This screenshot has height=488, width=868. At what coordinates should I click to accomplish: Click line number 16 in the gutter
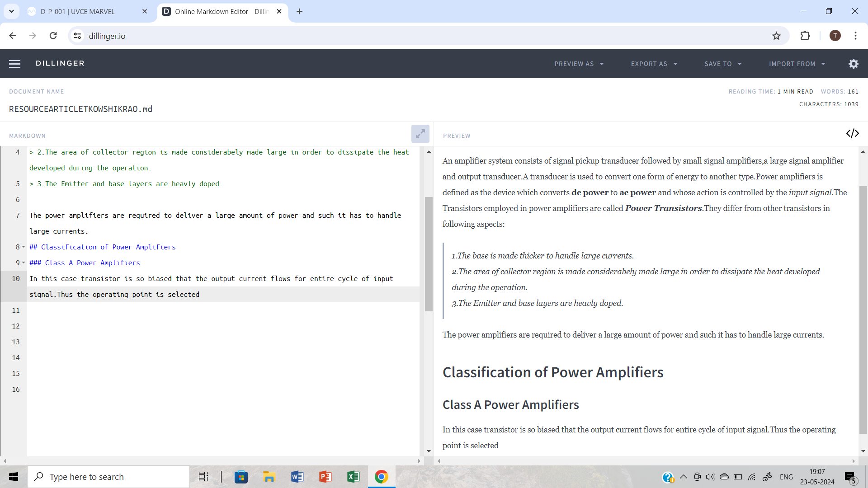tap(16, 389)
